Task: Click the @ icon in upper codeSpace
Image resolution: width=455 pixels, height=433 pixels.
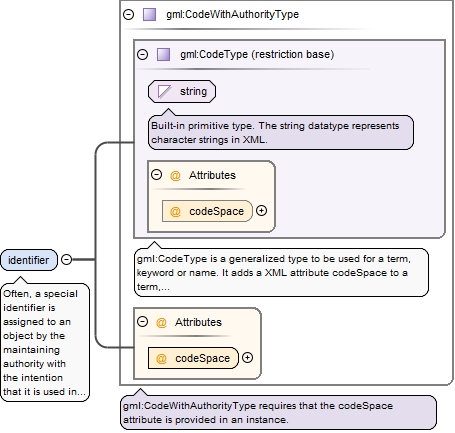Action: [175, 211]
